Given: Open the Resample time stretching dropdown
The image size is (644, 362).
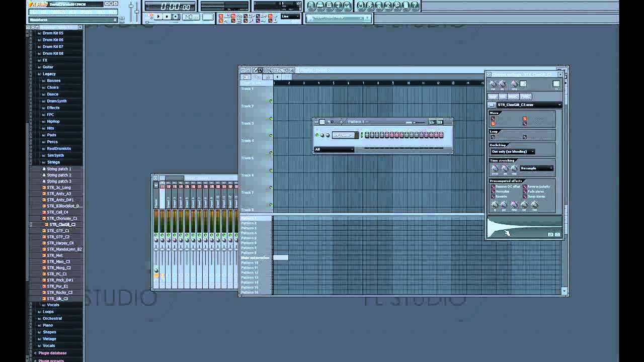Looking at the screenshot, I should tap(537, 168).
